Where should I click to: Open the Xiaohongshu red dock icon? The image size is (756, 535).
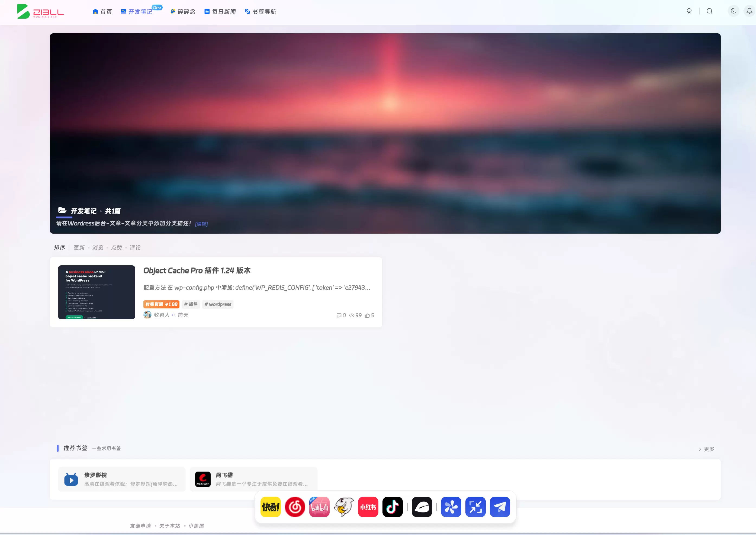(x=368, y=507)
